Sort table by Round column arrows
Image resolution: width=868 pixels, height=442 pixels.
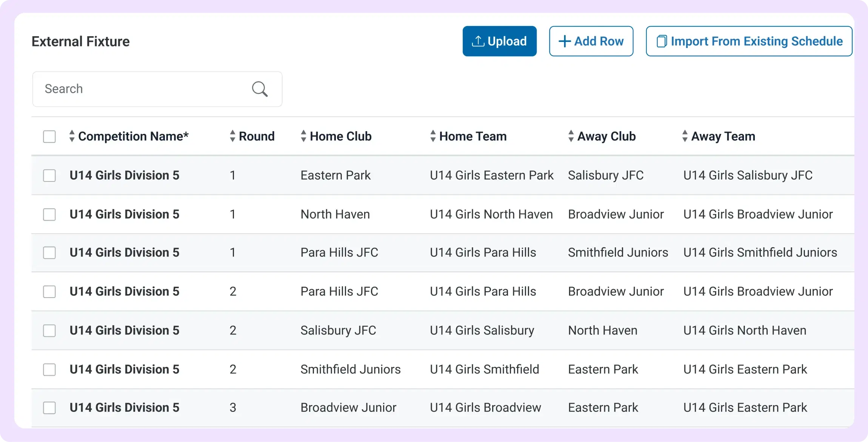(232, 136)
